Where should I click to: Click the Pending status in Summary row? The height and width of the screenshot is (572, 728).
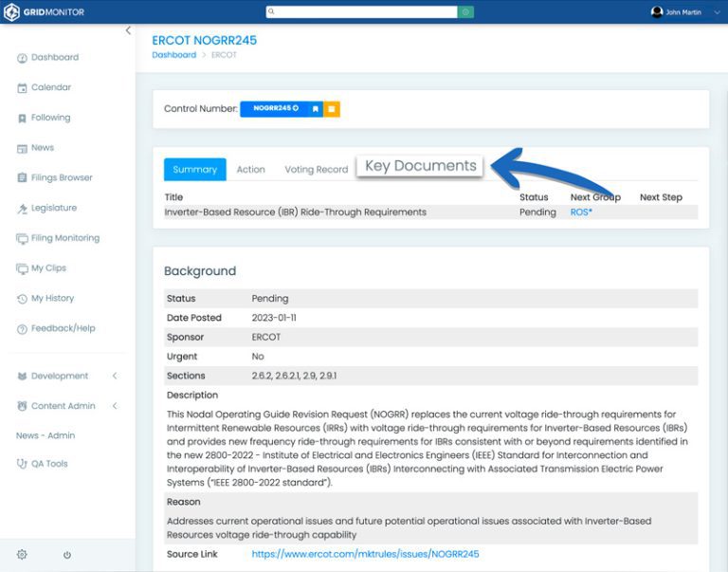pos(537,212)
